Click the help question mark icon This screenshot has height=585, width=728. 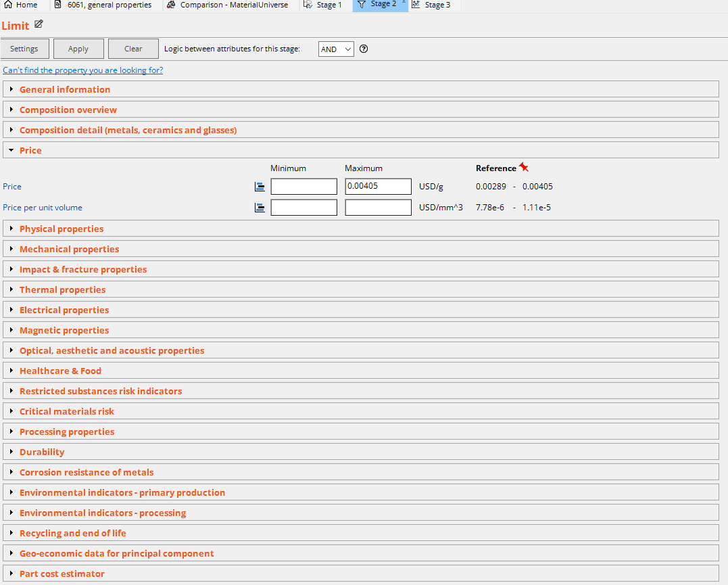(x=363, y=49)
